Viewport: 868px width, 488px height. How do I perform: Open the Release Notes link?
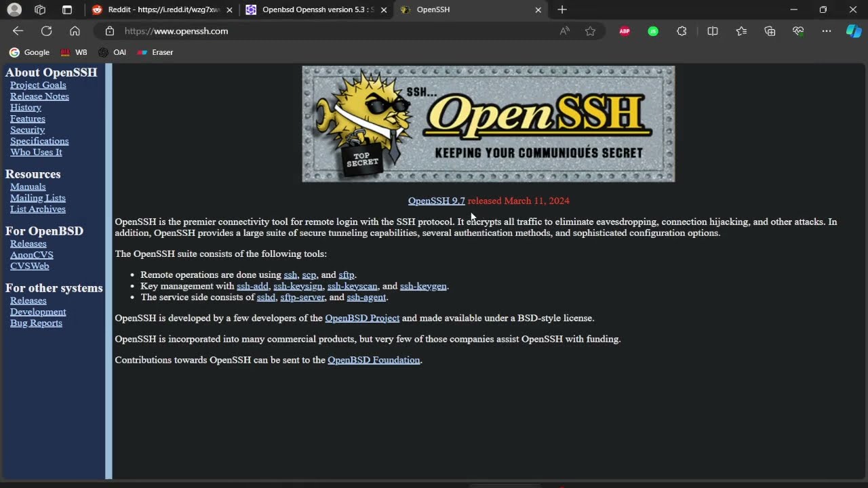[x=39, y=96]
